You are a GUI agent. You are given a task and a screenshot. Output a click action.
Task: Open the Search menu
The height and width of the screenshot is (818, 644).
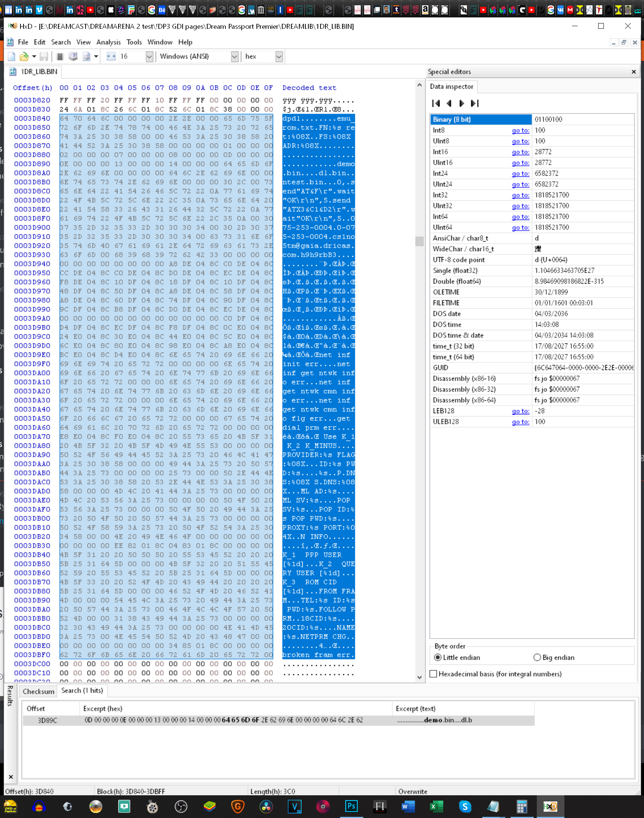61,42
